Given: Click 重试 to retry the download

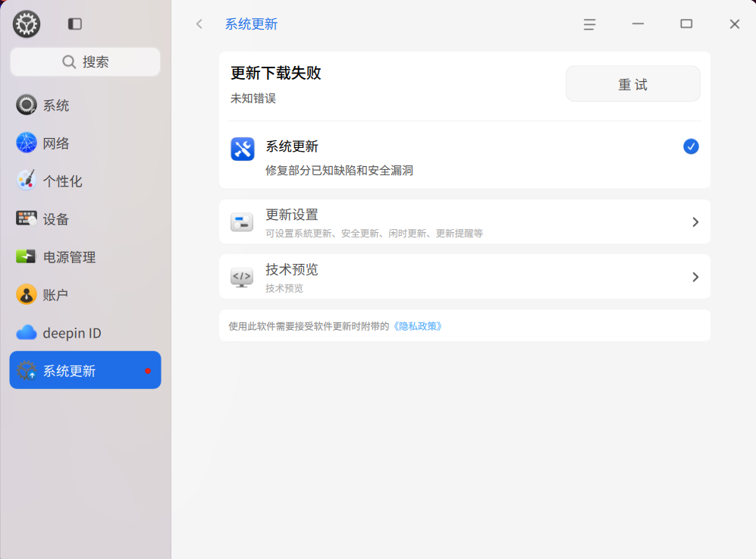Looking at the screenshot, I should [x=632, y=84].
